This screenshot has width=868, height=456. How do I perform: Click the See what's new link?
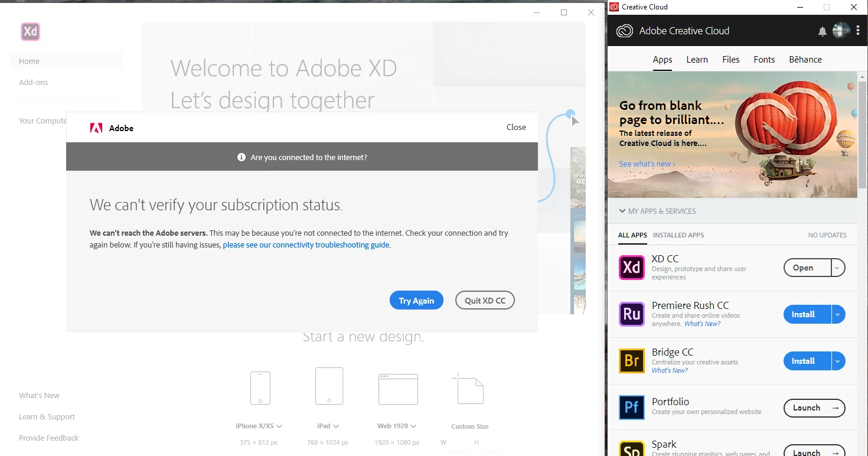(x=647, y=164)
